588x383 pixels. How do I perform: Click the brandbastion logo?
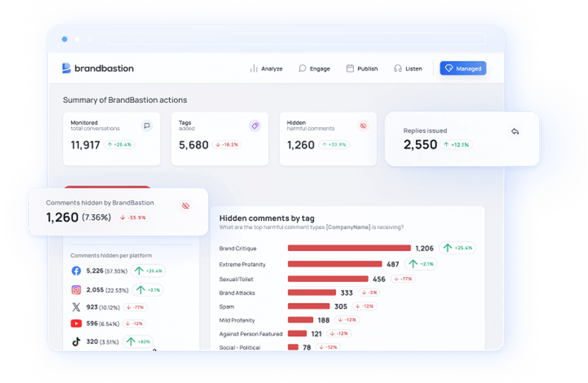click(98, 68)
